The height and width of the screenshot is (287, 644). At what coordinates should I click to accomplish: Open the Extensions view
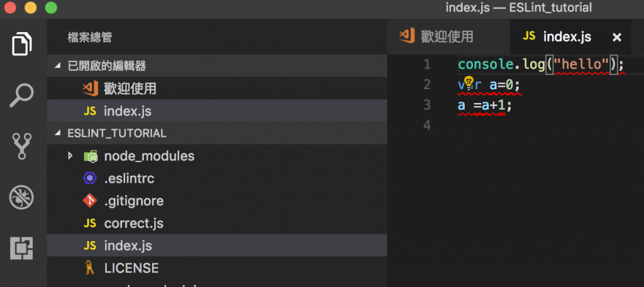[x=21, y=249]
